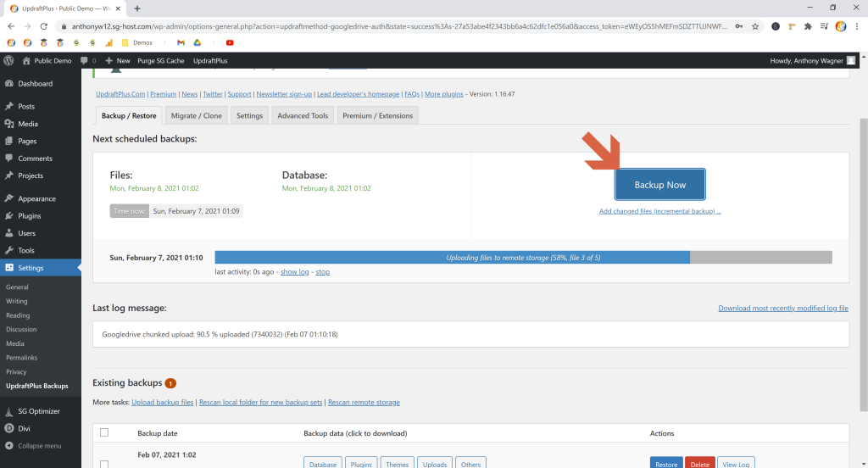
Task: Open the Demos bookmark folder
Action: pyautogui.click(x=137, y=42)
